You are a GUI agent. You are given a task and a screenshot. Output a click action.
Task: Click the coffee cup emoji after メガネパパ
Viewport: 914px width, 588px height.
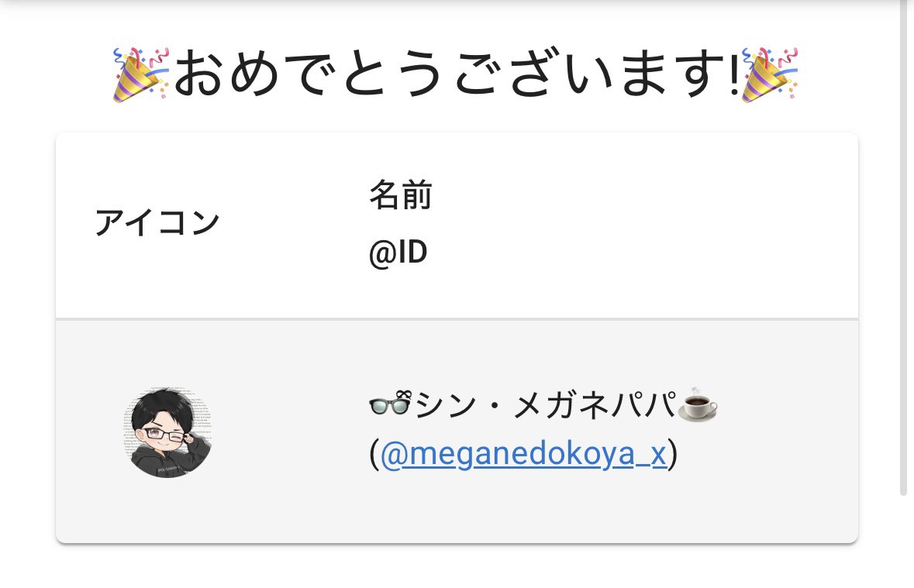tap(698, 404)
